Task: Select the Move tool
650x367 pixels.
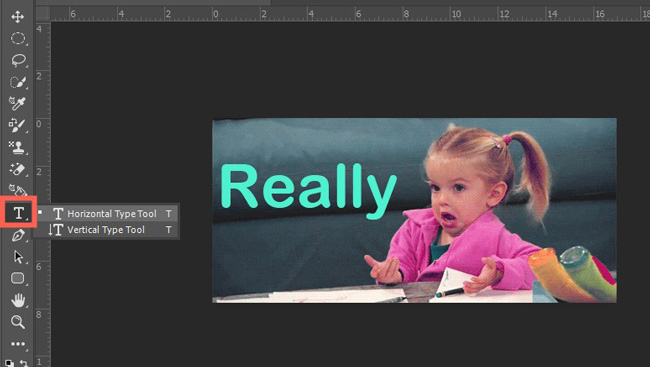Action: [x=17, y=17]
